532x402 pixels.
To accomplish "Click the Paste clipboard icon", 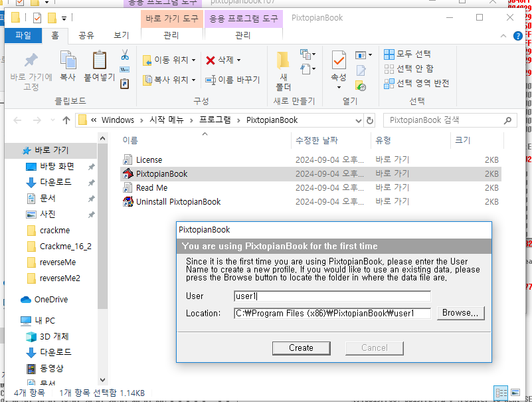I will (100, 60).
